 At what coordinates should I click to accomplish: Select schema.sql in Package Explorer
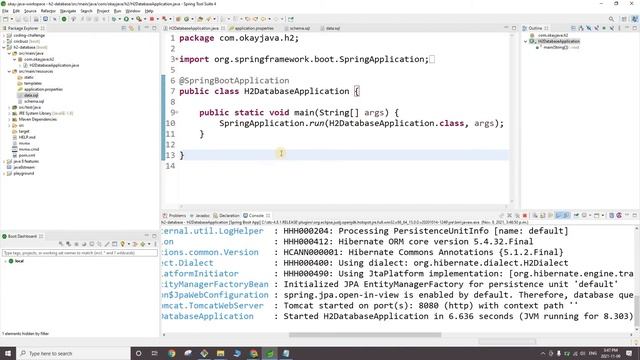33,101
